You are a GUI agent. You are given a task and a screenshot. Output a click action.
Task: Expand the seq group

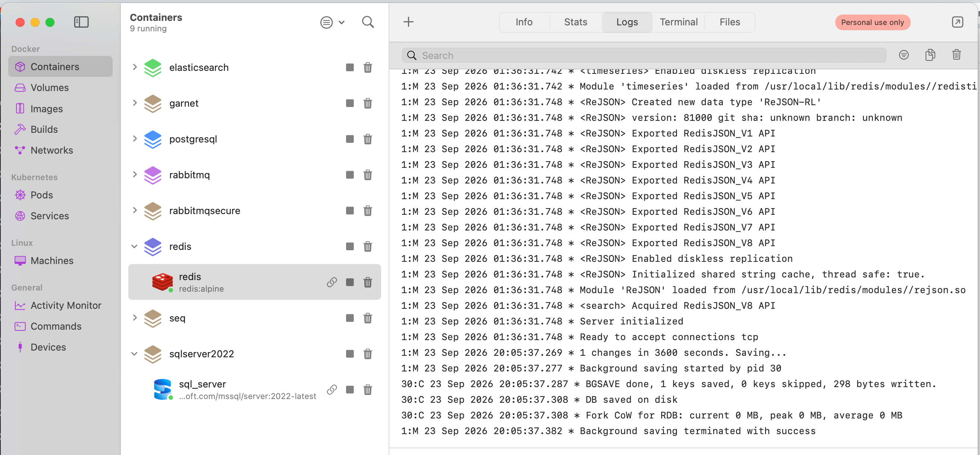coord(134,317)
